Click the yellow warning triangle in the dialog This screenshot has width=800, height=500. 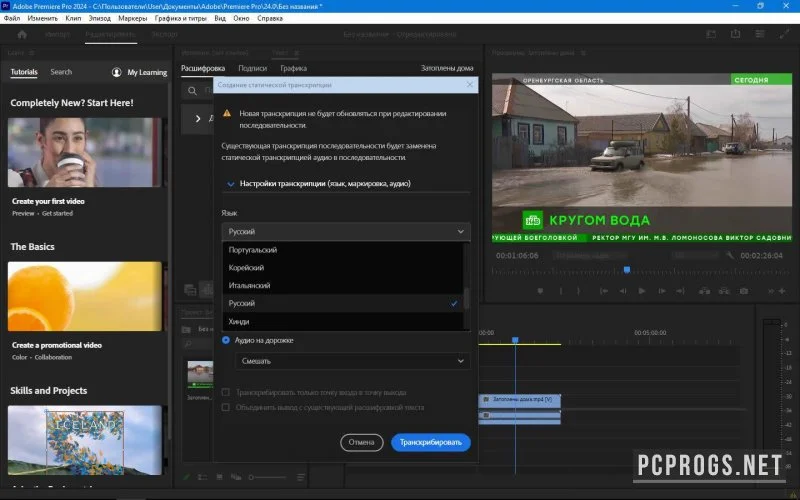[227, 113]
